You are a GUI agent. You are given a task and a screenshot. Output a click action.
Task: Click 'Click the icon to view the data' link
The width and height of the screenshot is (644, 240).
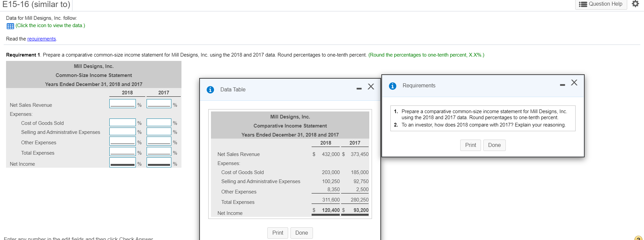coord(50,25)
